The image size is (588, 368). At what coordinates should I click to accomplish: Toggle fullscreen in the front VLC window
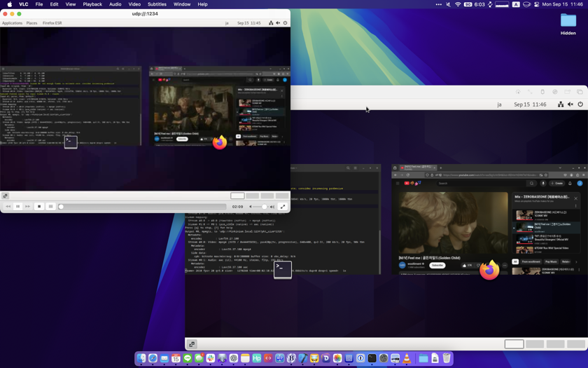pyautogui.click(x=283, y=207)
